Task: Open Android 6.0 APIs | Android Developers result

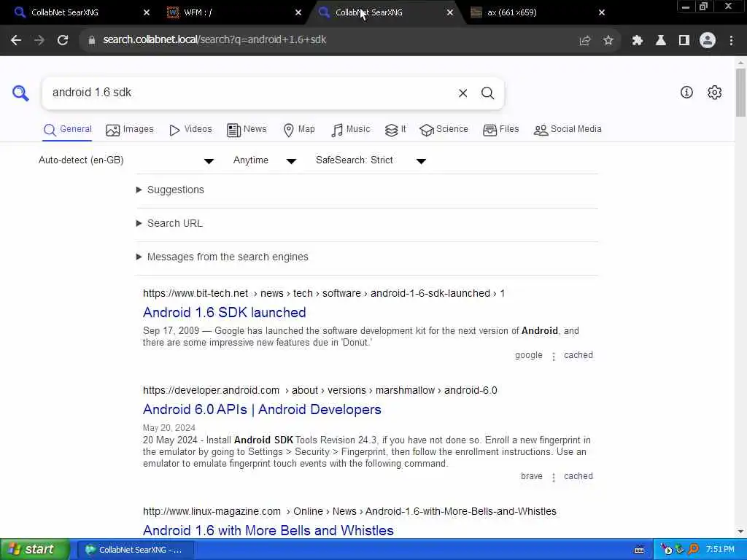Action: (x=262, y=410)
